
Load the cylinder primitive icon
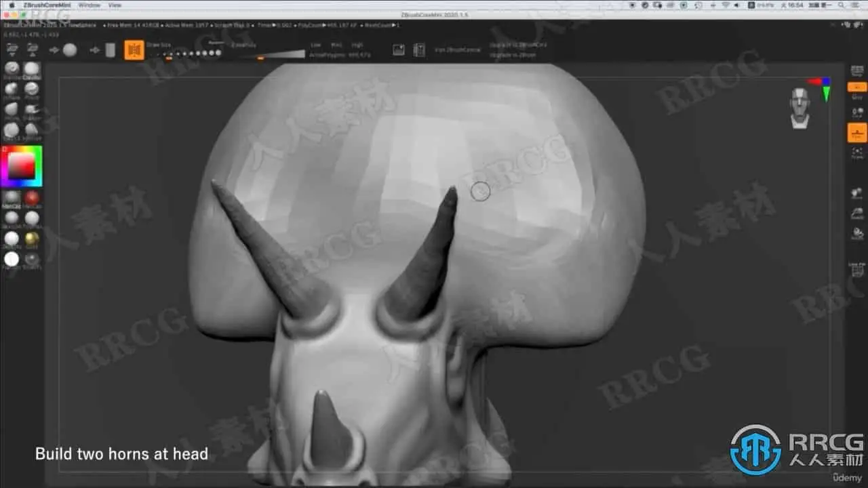[110, 50]
